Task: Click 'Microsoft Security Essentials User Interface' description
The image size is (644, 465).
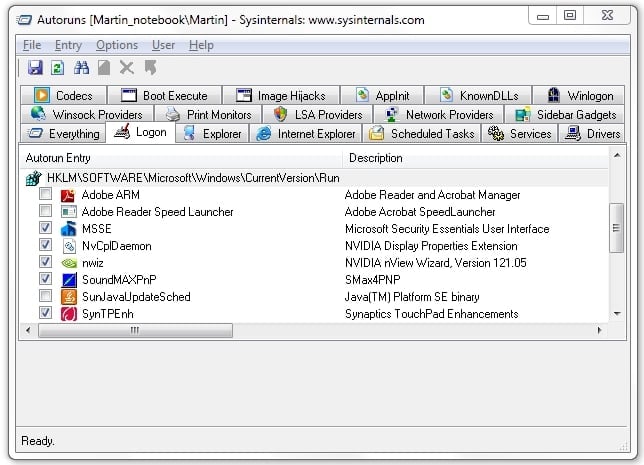Action: 447,229
